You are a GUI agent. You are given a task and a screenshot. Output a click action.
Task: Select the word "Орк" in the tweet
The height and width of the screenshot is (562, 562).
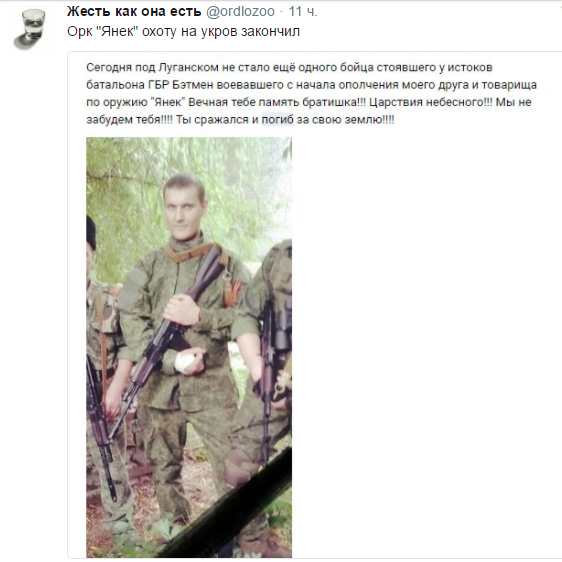pos(77,32)
